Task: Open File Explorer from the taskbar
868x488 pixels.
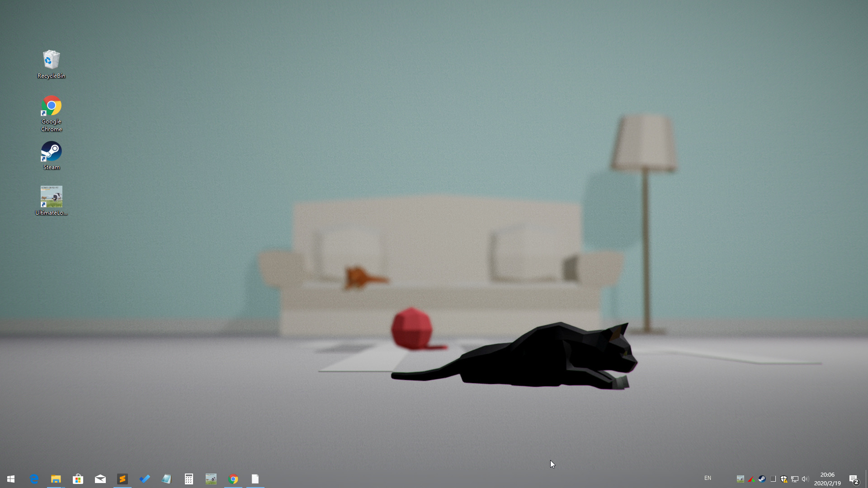Action: (x=56, y=479)
